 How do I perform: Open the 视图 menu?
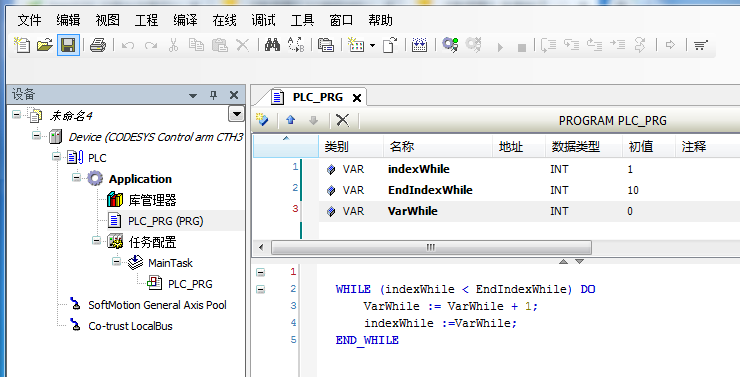[x=108, y=20]
